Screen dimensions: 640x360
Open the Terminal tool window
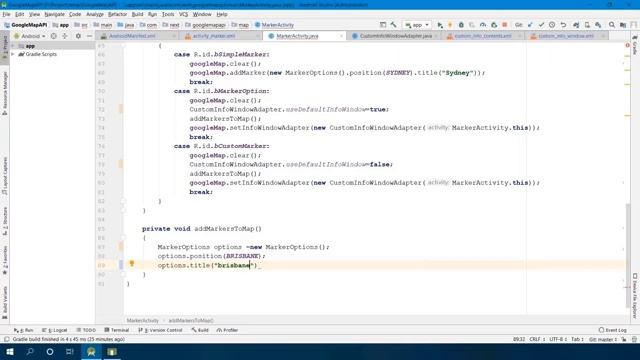(116, 330)
